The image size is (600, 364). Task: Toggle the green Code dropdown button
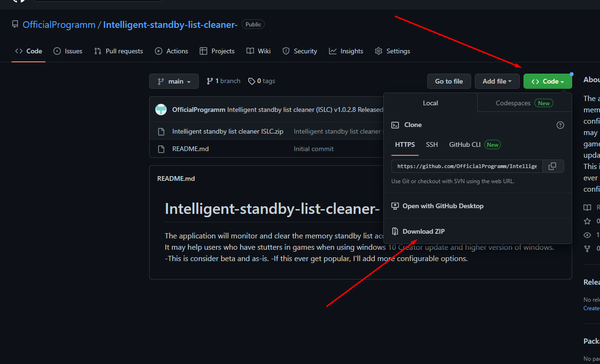[x=548, y=81]
